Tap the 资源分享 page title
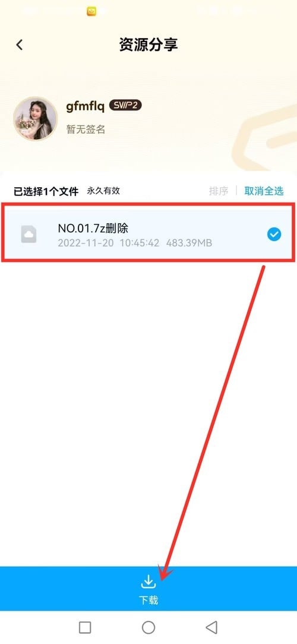Viewport: 297px width, 644px height. [x=148, y=45]
